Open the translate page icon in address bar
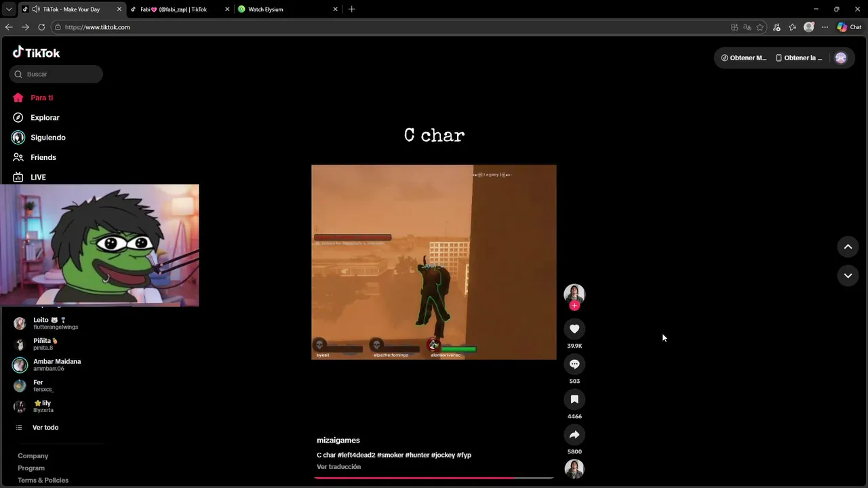868x488 pixels. point(747,27)
